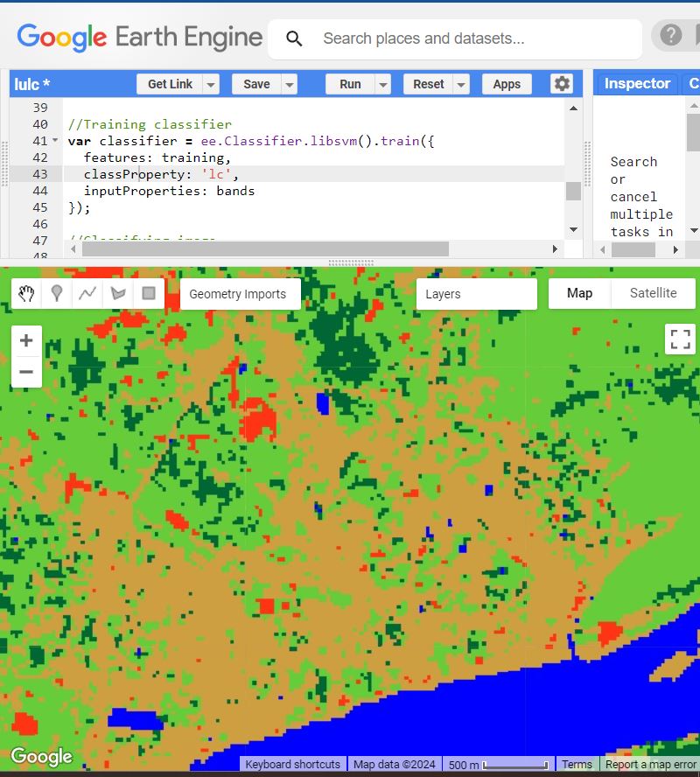Open the Layers panel
The width and height of the screenshot is (700, 777).
pyautogui.click(x=476, y=294)
